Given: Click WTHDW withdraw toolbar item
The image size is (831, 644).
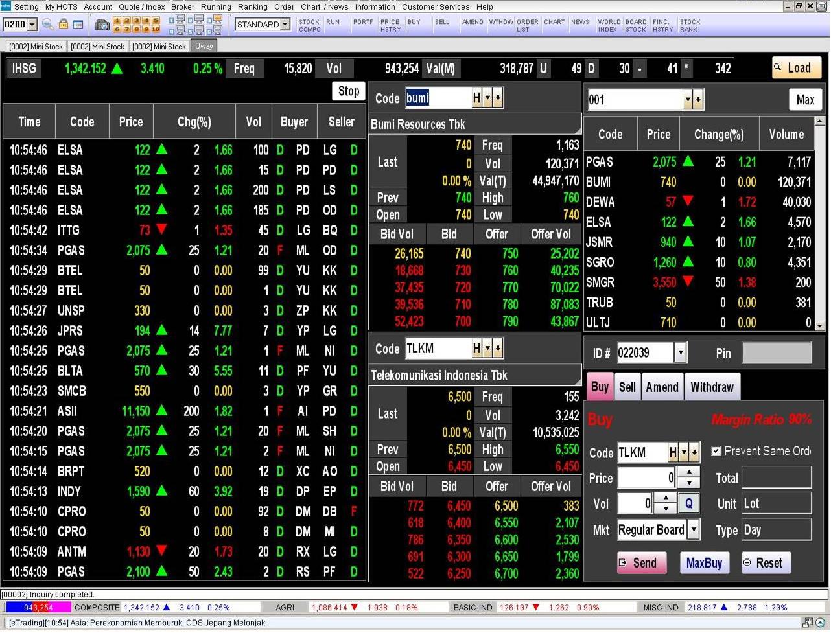Looking at the screenshot, I should (x=501, y=22).
